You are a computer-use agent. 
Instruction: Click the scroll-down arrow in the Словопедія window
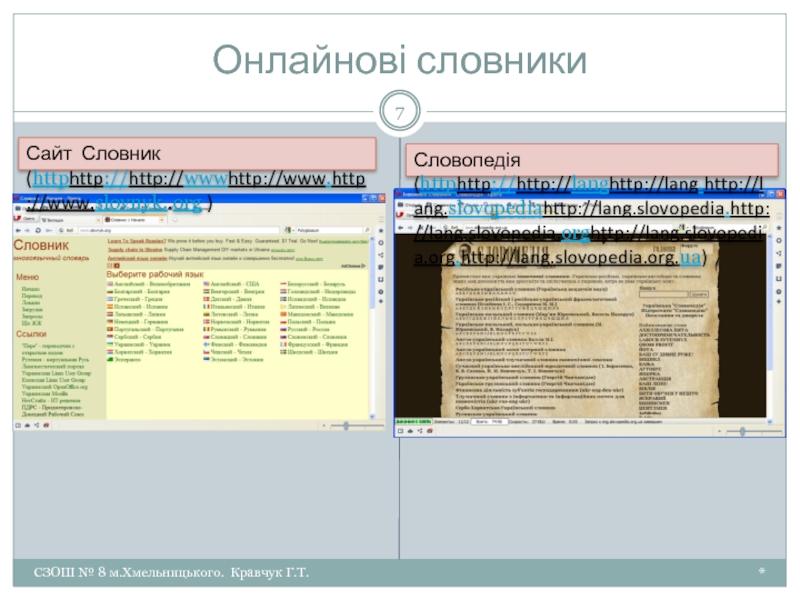pyautogui.click(x=769, y=421)
